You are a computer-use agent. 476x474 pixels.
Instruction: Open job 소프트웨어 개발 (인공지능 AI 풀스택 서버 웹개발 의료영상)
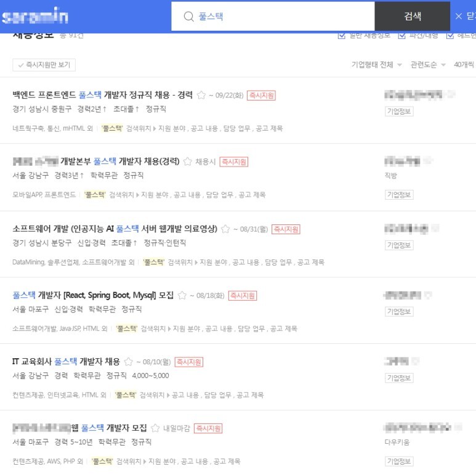pos(115,229)
